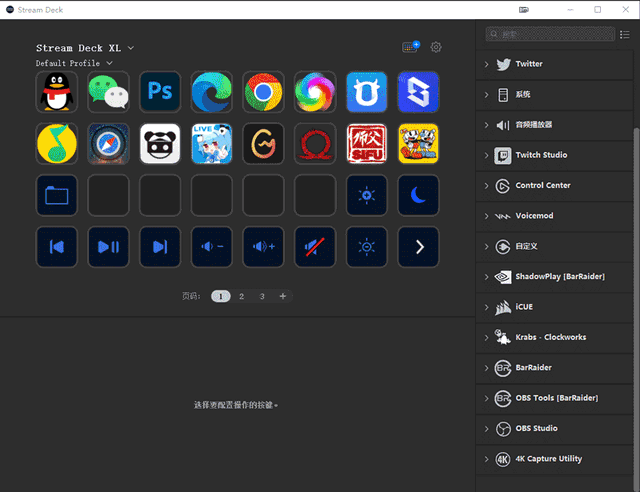This screenshot has height=492, width=640.
Task: Add a new page with plus button
Action: tap(282, 296)
